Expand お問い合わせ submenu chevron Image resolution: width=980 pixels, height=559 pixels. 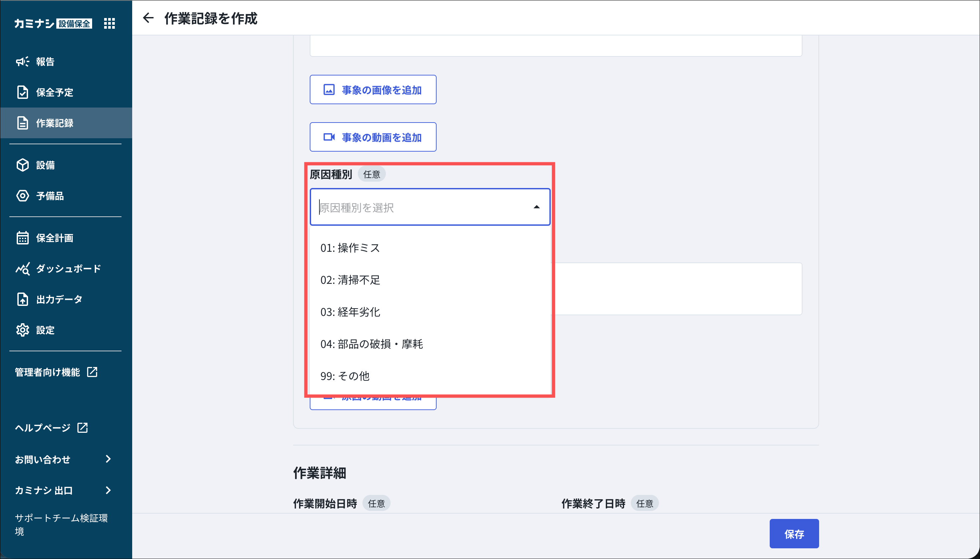(108, 459)
